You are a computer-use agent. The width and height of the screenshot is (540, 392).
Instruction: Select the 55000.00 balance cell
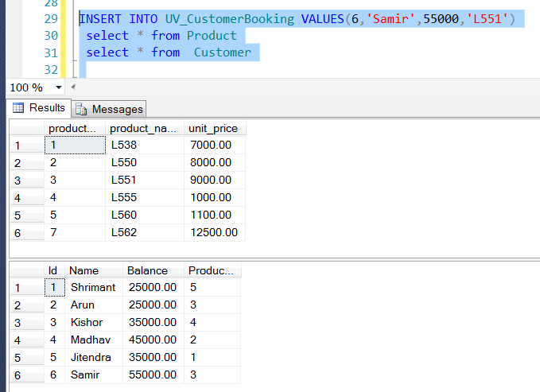[x=153, y=375]
